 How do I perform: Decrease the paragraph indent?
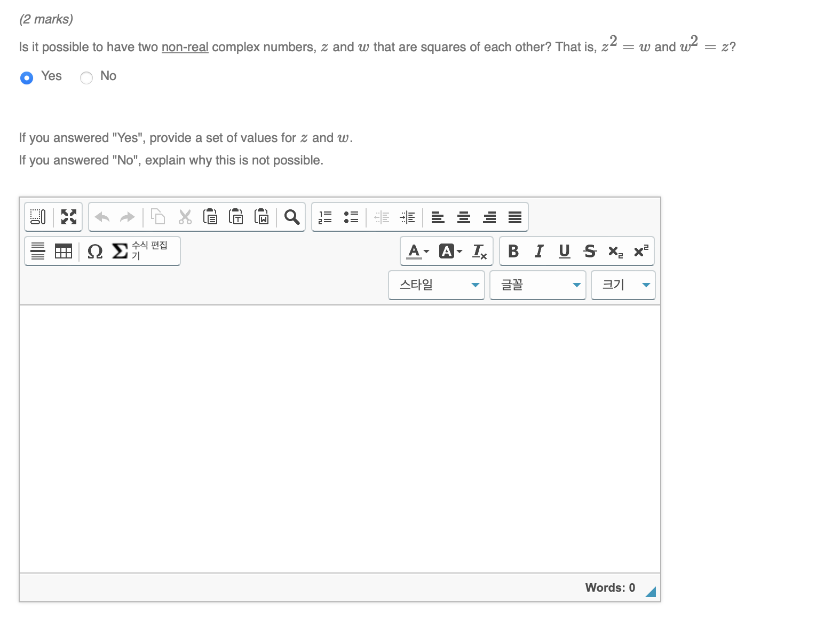click(382, 217)
